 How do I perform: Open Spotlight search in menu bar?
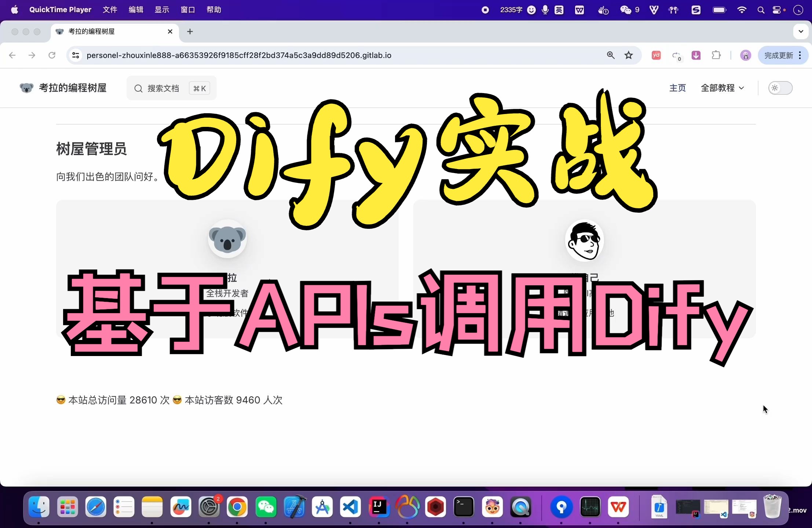coord(761,10)
